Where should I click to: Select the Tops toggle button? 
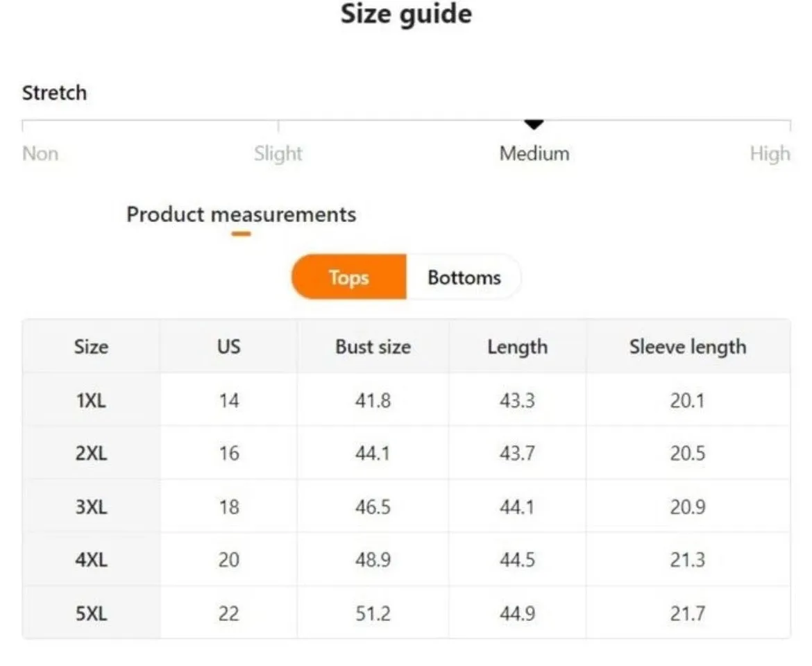pos(349,277)
